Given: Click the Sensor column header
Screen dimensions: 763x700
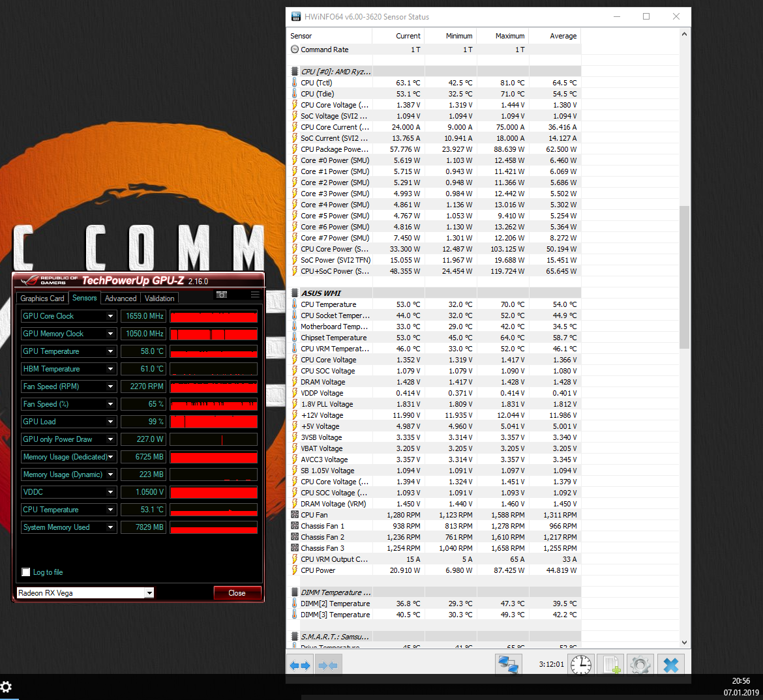Looking at the screenshot, I should (x=329, y=36).
